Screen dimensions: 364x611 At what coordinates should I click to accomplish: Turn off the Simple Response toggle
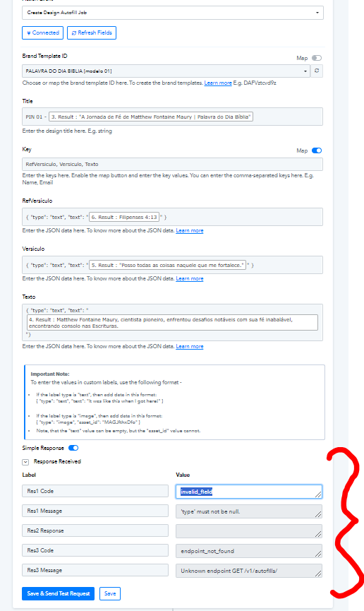point(73,448)
